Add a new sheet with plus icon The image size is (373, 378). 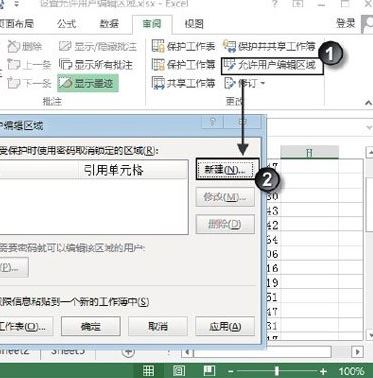128,352
